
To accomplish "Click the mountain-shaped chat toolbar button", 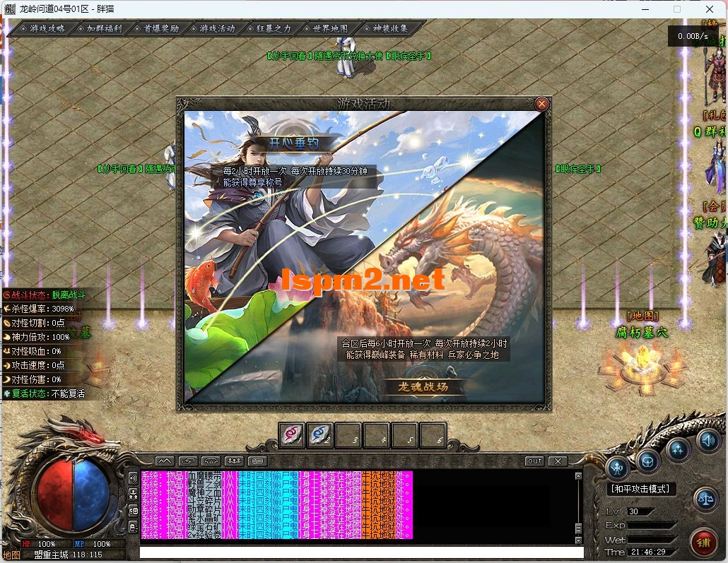I will pyautogui.click(x=165, y=461).
